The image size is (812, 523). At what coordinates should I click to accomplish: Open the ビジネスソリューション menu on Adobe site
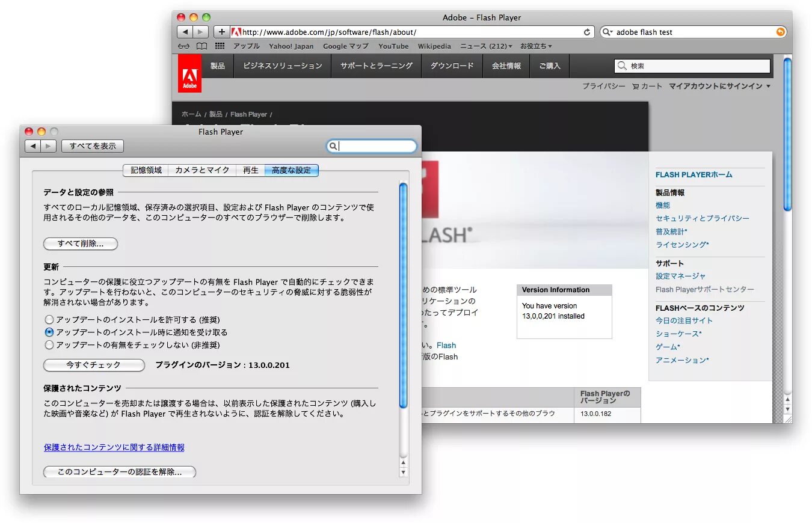tap(283, 66)
